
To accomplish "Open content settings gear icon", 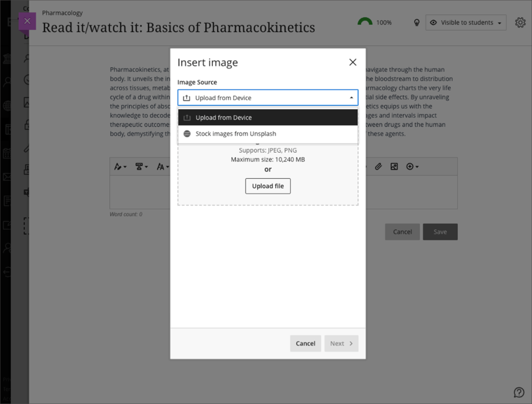I will pos(520,23).
